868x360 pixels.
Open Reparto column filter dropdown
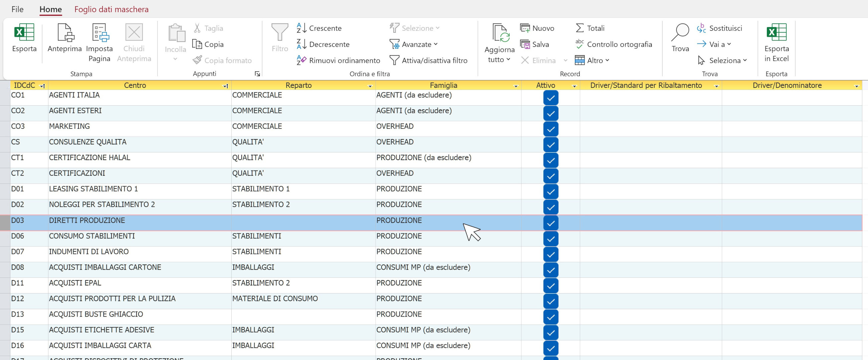[370, 86]
